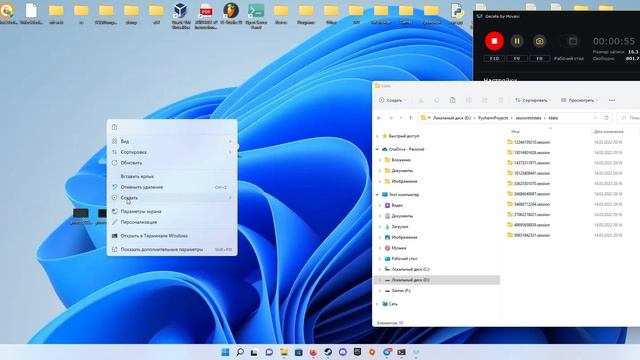The height and width of the screenshot is (360, 640).
Task: Click the Share icon in the Explorer toolbar
Action: click(x=484, y=100)
